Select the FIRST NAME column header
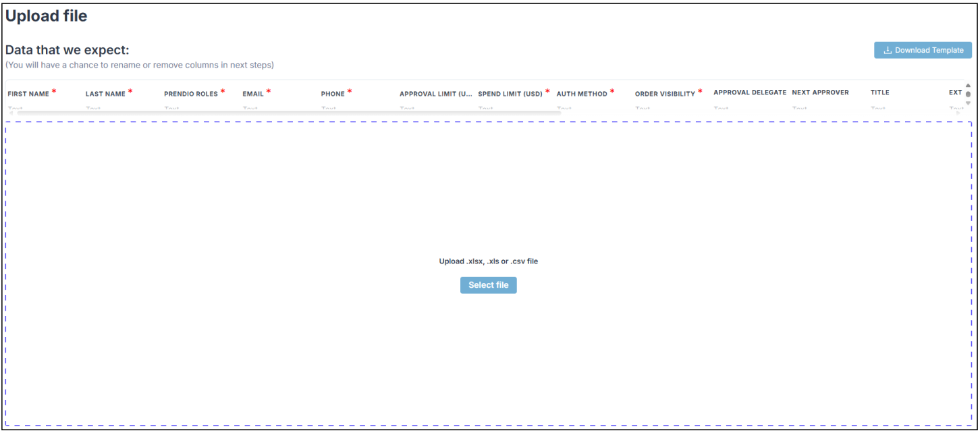The width and height of the screenshot is (980, 433). (x=28, y=93)
